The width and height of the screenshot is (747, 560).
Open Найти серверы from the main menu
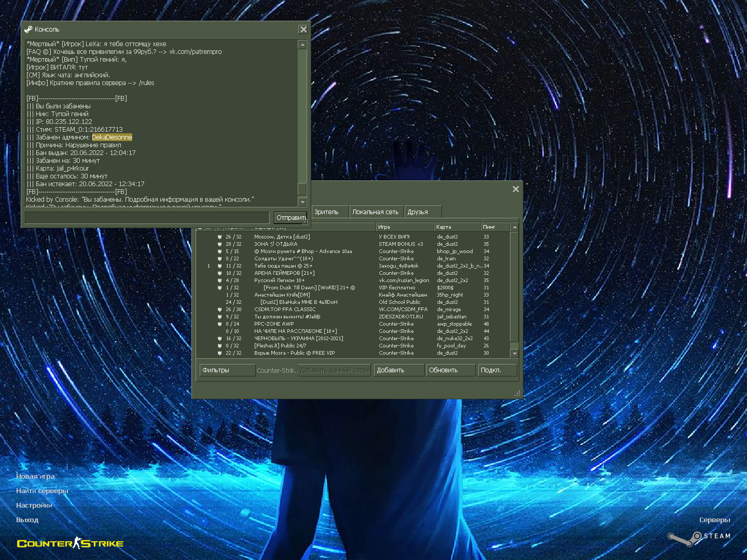pos(42,491)
